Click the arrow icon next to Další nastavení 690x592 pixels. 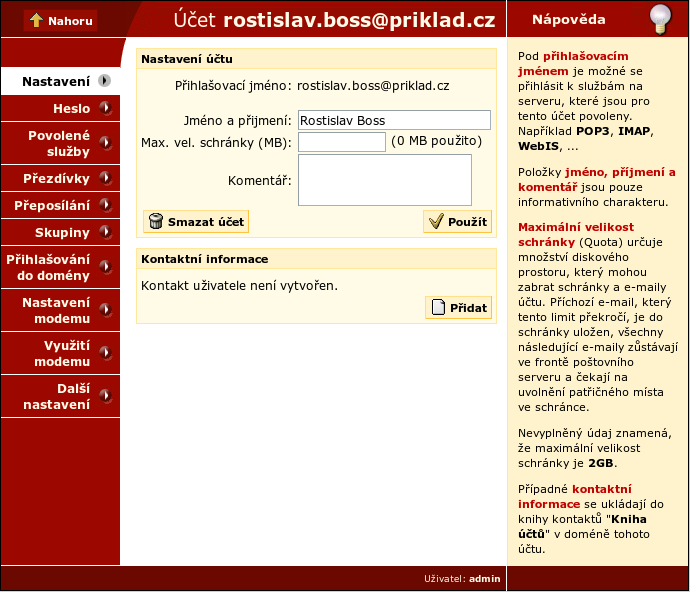[105, 396]
